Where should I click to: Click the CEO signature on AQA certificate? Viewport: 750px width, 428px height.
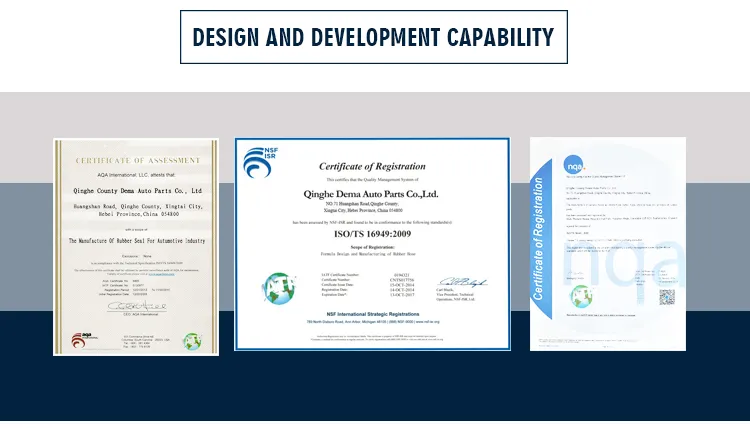pyautogui.click(x=137, y=306)
